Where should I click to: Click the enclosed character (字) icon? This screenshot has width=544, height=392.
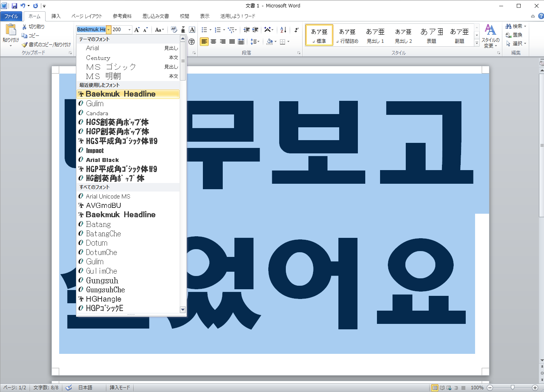192,42
